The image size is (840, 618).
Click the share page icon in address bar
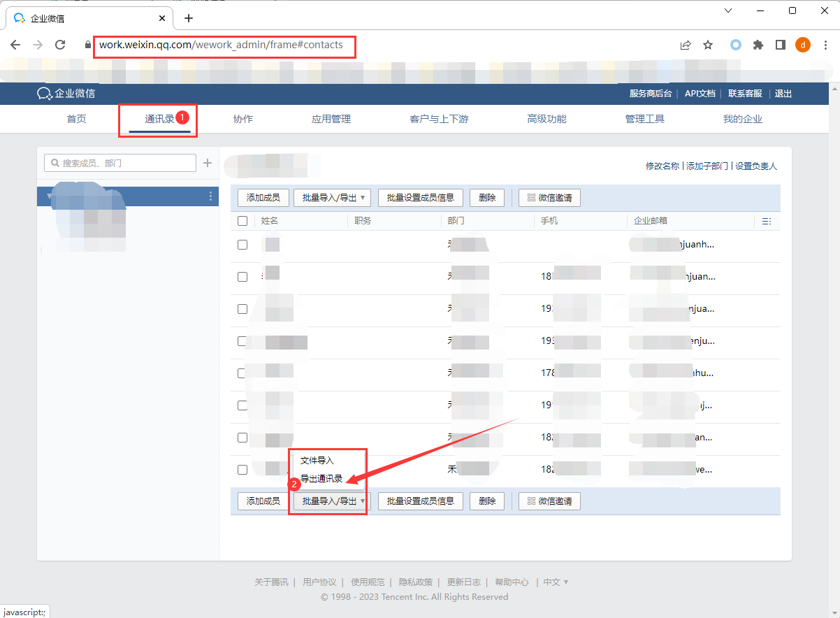point(686,45)
